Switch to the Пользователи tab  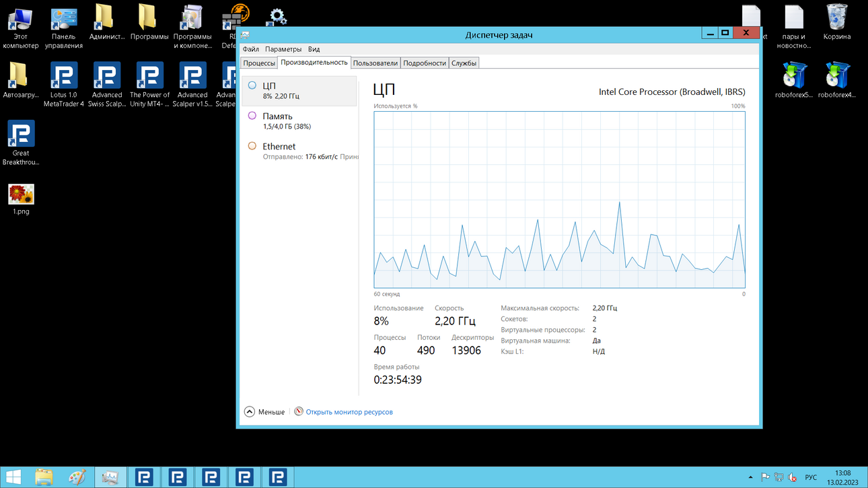point(375,63)
